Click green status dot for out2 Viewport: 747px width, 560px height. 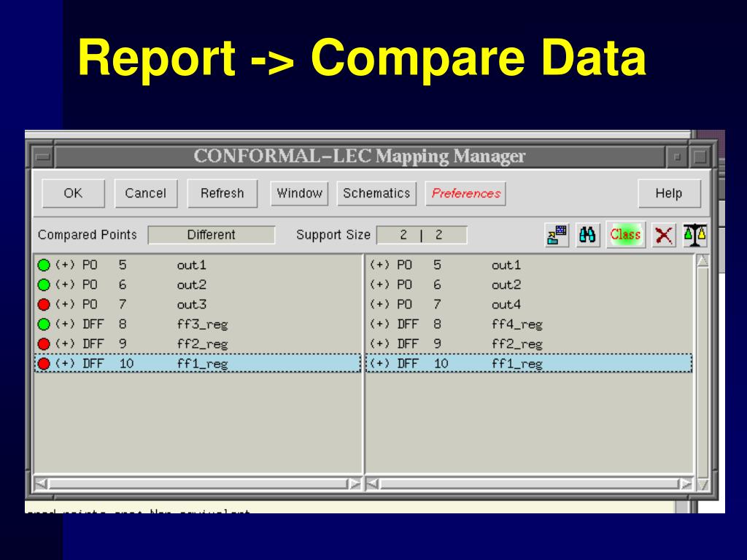click(x=44, y=285)
